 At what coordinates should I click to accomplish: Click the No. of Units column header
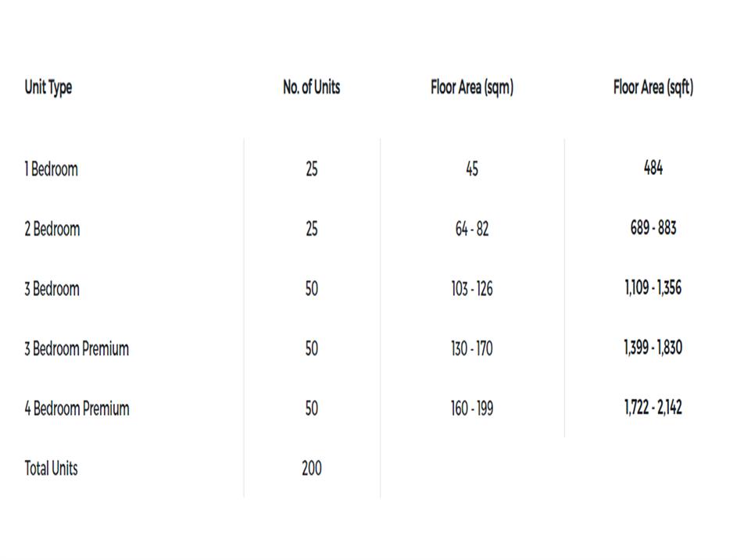311,87
